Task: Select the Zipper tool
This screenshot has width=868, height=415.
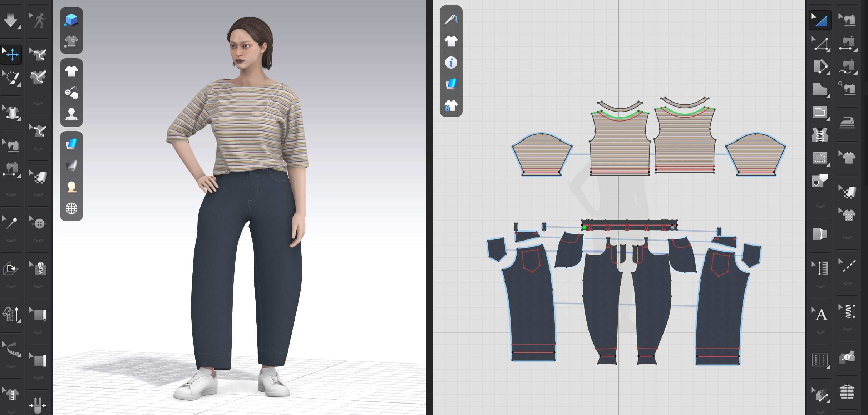Action: [39, 268]
